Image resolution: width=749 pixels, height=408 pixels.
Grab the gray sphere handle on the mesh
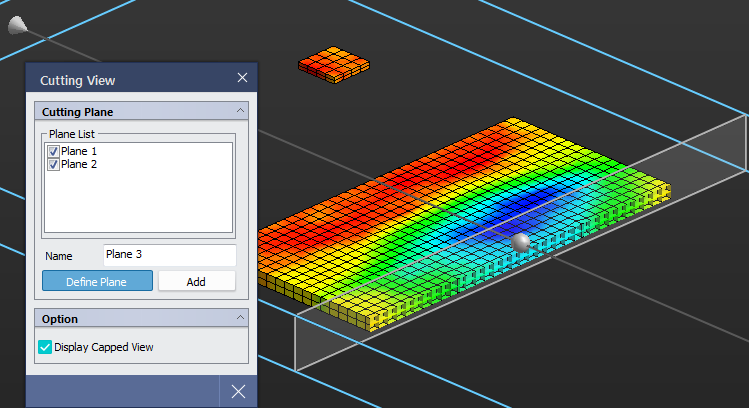coord(520,243)
